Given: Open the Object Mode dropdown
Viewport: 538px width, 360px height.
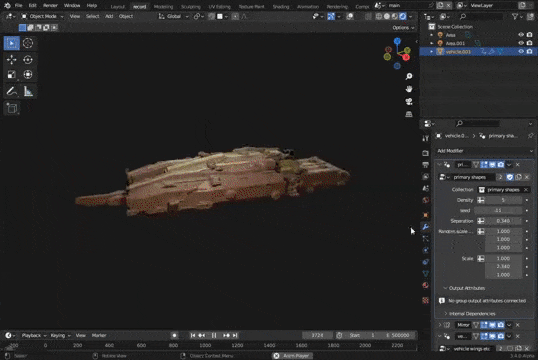Looking at the screenshot, I should [43, 16].
